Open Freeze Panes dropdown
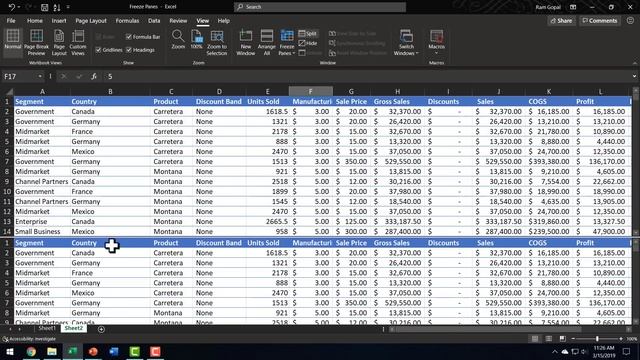Screen dimensions: 640x360 pos(287,42)
